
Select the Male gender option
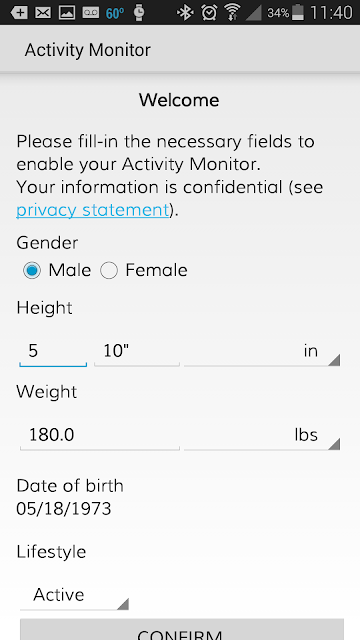(57, 270)
